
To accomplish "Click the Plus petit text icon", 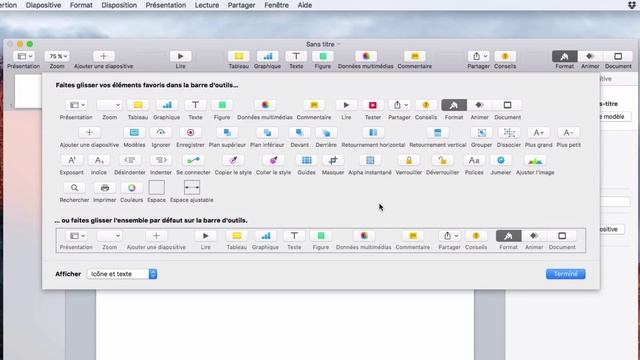I will [568, 133].
